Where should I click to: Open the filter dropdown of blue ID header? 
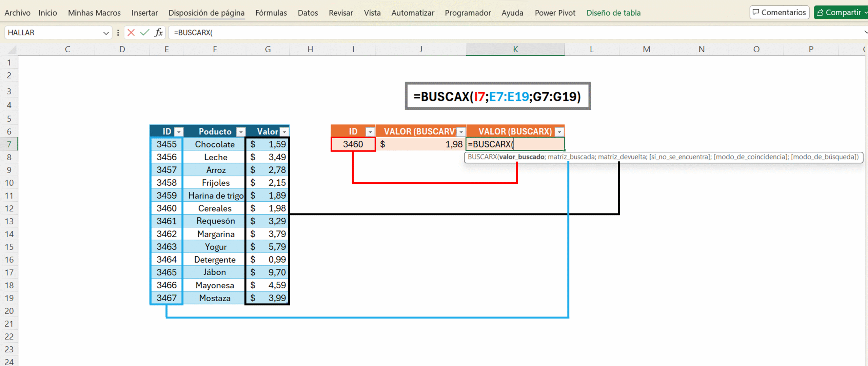[x=179, y=132]
